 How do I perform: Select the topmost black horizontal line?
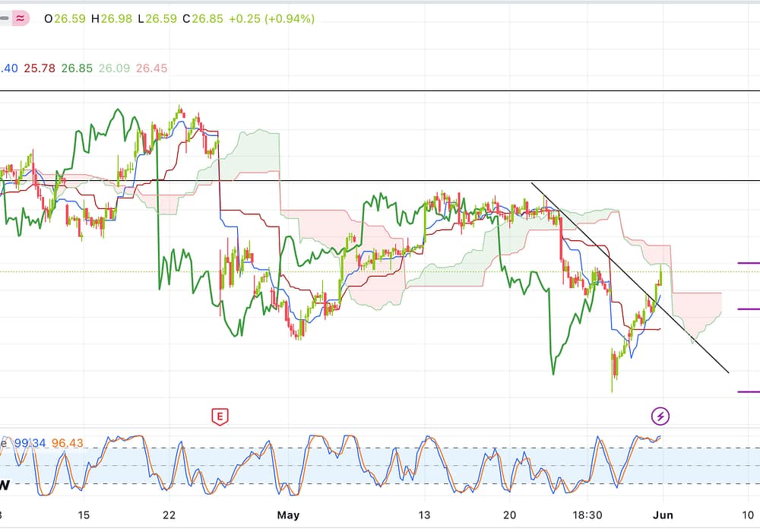click(380, 90)
